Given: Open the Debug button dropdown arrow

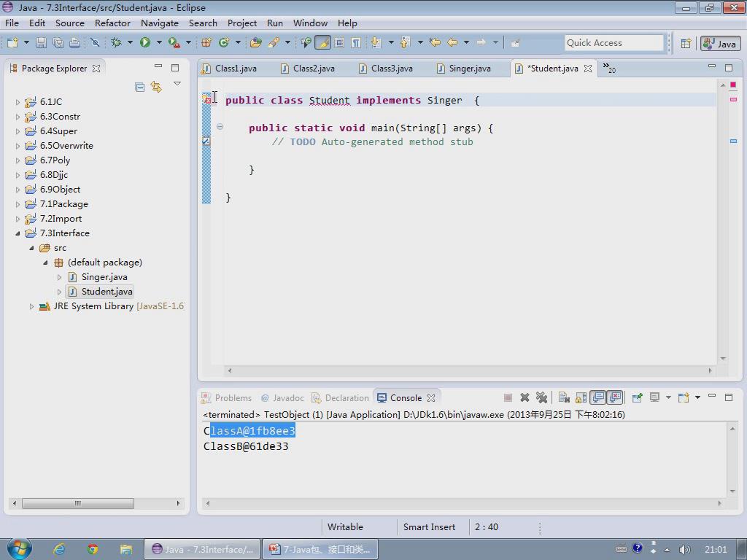Looking at the screenshot, I should click(x=130, y=43).
